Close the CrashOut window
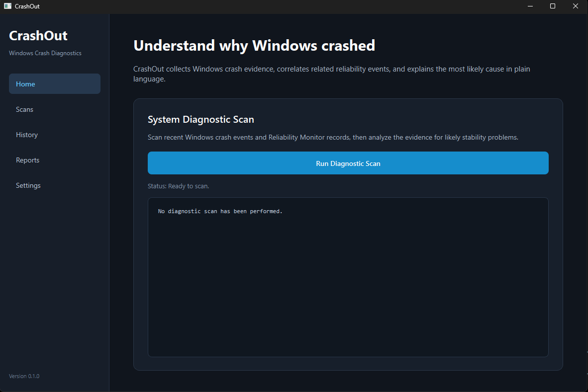The width and height of the screenshot is (588, 392). 575,6
